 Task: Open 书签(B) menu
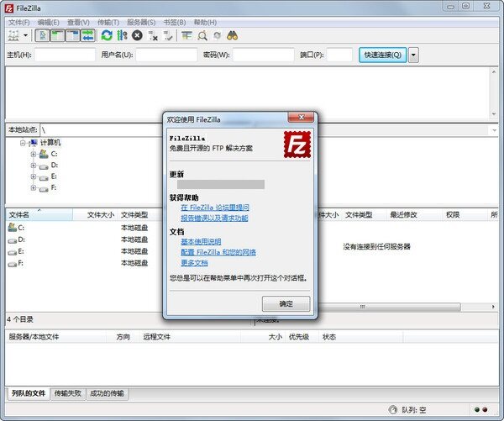tap(175, 22)
